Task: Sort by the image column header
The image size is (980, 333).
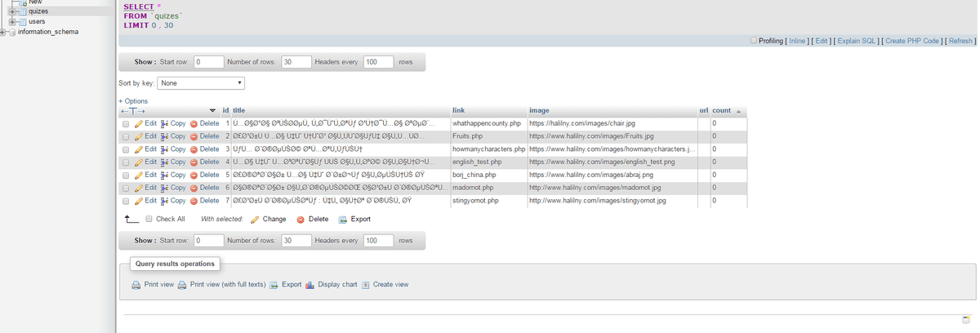Action: click(x=539, y=110)
